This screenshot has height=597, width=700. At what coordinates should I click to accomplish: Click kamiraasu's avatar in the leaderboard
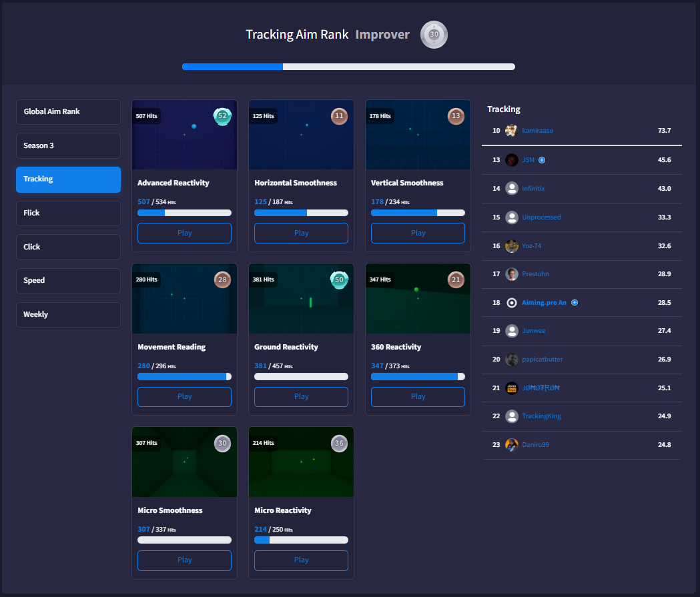[512, 130]
